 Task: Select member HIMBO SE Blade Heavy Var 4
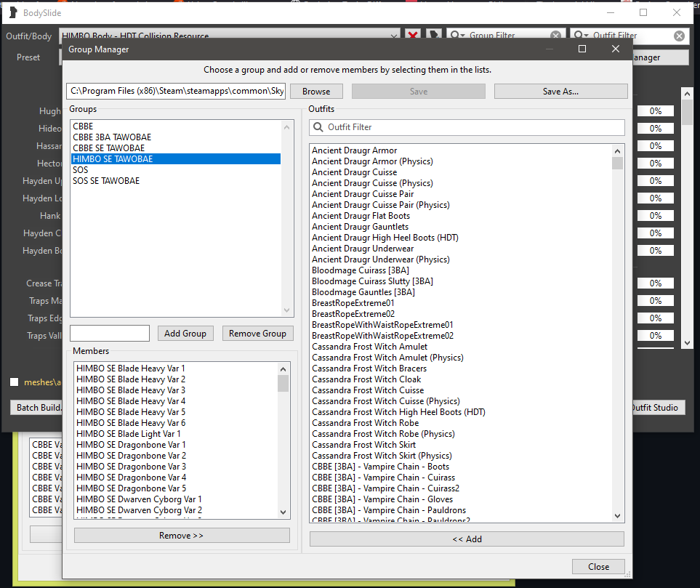pos(176,401)
